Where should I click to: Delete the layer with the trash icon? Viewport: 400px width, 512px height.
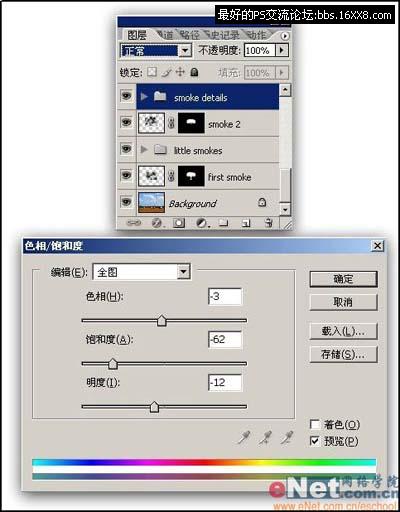coord(268,223)
